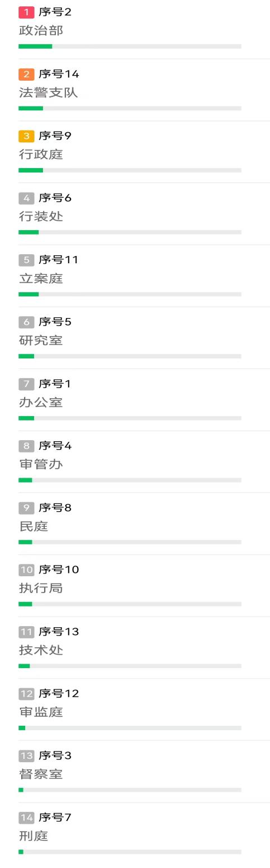Click the gray rank 4 badge
This screenshot has height=868, width=270.
26,198
